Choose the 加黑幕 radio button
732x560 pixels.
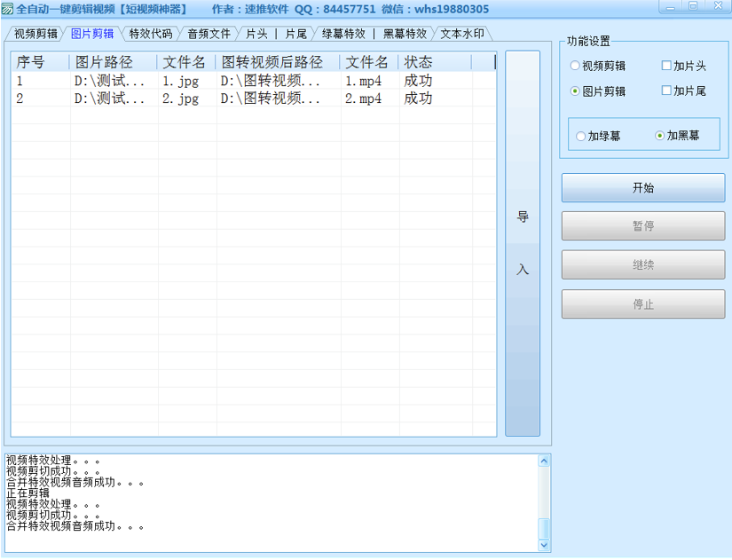tap(659, 136)
